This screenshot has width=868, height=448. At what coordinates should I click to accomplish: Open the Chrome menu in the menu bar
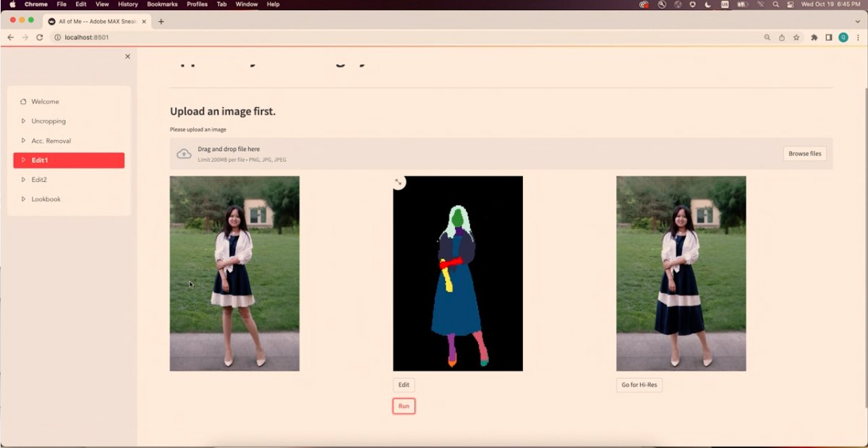tap(36, 4)
